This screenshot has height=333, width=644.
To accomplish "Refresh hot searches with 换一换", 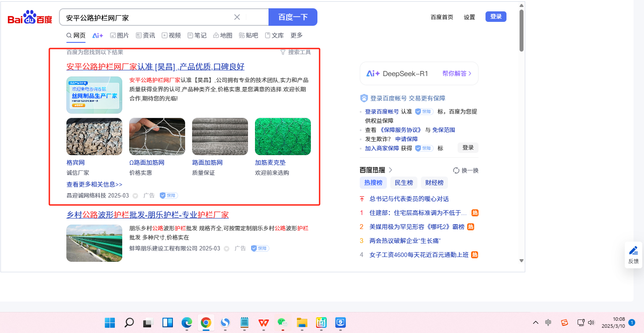I will tap(466, 170).
